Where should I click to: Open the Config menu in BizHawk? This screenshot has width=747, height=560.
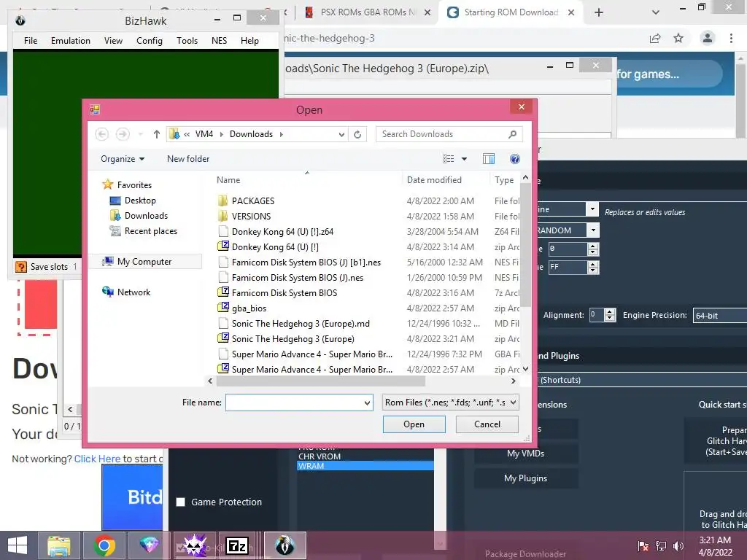click(x=149, y=41)
